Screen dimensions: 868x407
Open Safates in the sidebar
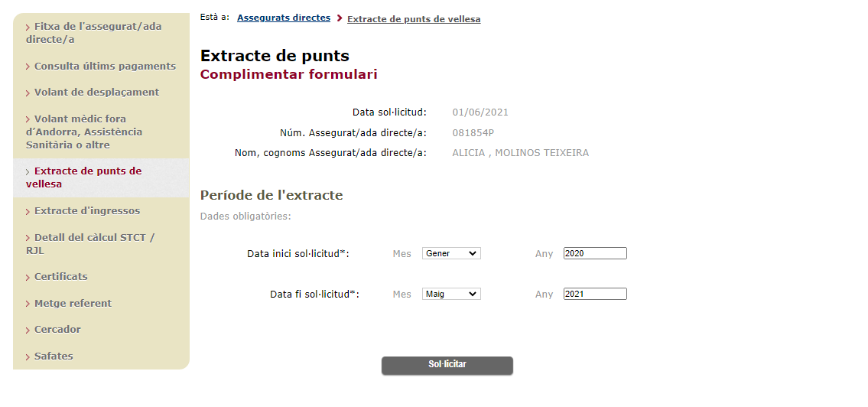(49, 357)
